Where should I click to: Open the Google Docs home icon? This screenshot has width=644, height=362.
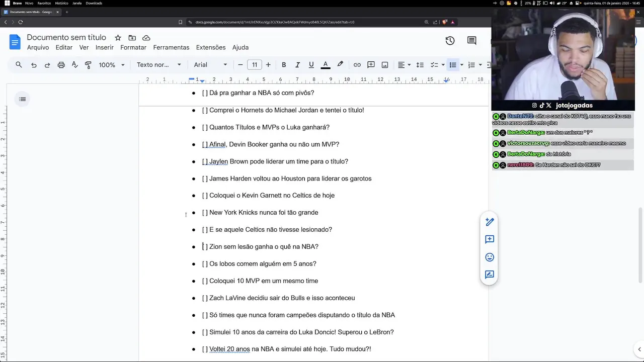(x=15, y=42)
